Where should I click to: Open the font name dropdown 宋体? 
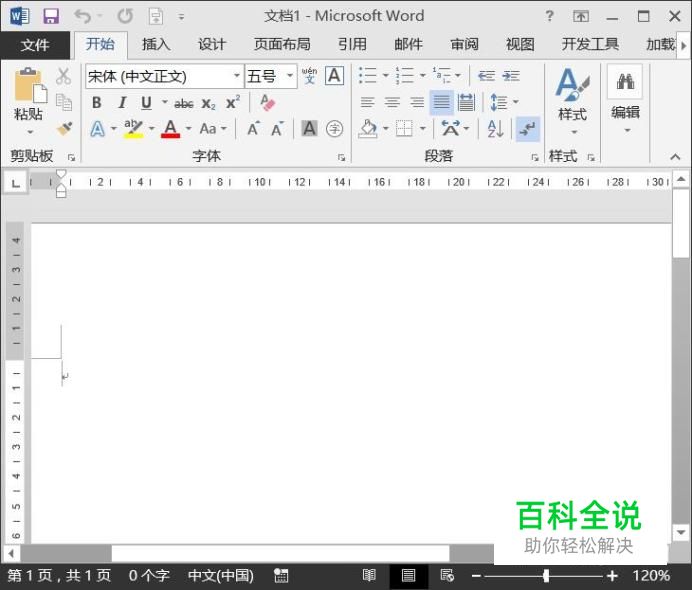coord(237,76)
